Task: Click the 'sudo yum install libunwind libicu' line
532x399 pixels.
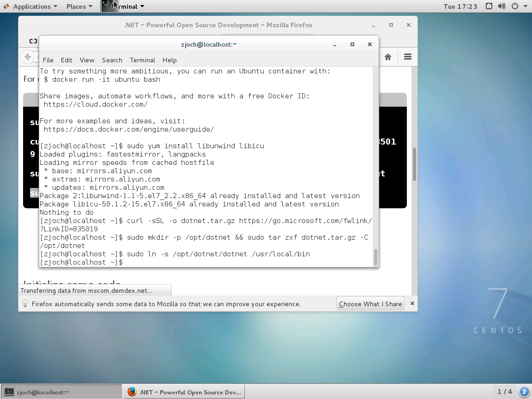Action: 151,146
